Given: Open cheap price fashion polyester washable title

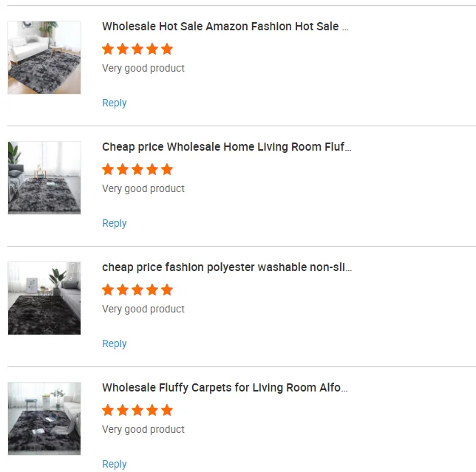Looking at the screenshot, I should [227, 267].
